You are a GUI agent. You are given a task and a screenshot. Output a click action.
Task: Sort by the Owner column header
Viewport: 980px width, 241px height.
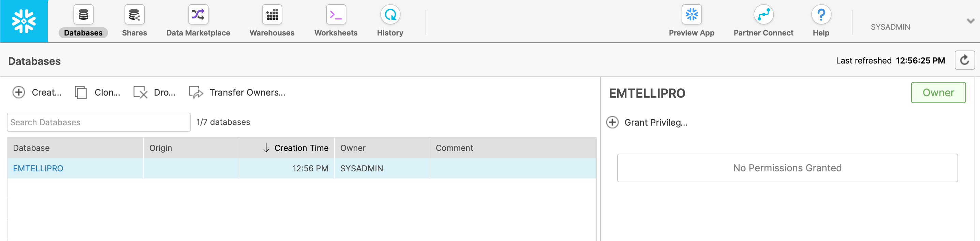tap(382, 148)
